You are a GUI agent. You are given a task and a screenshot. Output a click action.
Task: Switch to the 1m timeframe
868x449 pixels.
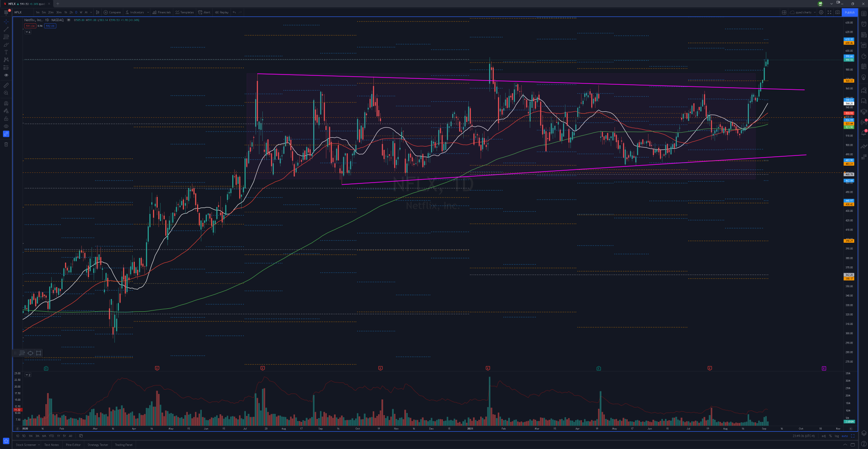pyautogui.click(x=38, y=12)
